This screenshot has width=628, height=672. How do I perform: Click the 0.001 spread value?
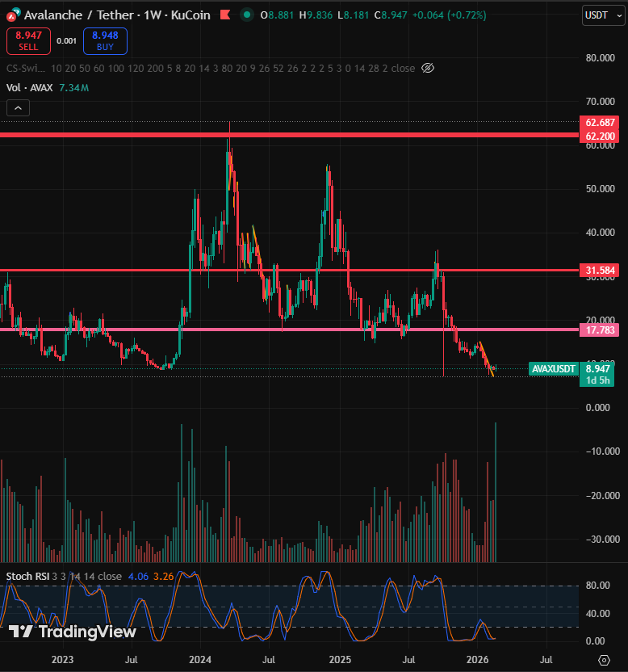pos(66,41)
